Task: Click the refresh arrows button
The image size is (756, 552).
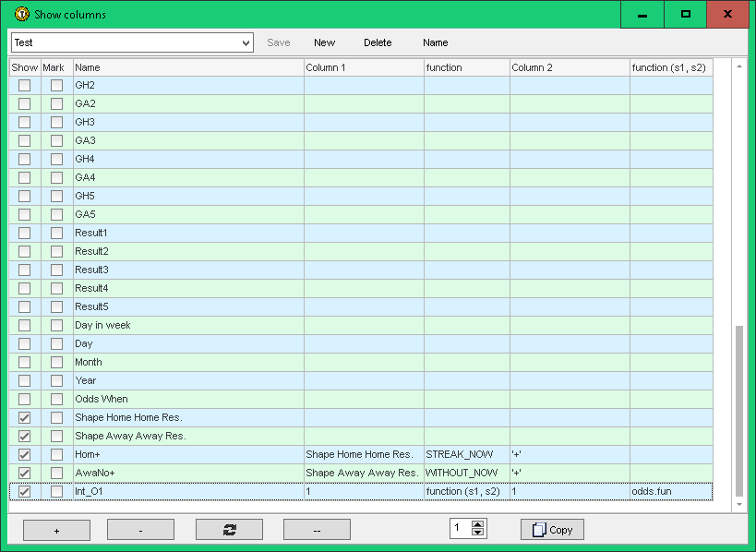Action: (x=229, y=529)
